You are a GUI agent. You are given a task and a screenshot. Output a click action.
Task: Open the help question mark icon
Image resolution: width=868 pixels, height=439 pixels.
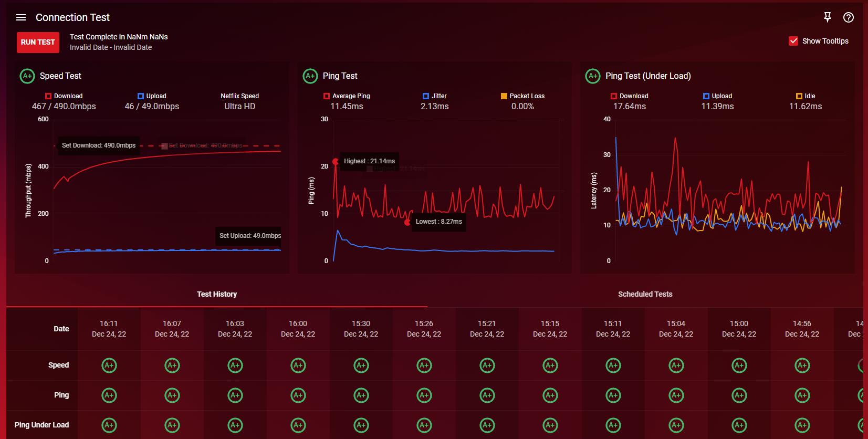(849, 17)
